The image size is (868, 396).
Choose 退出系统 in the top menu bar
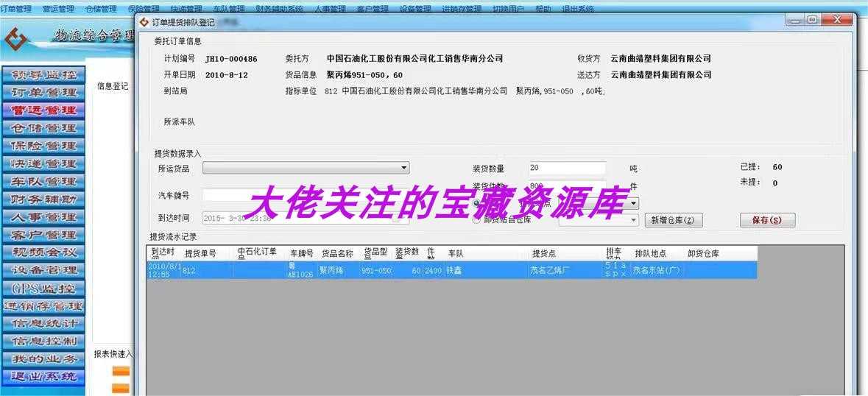tap(578, 9)
